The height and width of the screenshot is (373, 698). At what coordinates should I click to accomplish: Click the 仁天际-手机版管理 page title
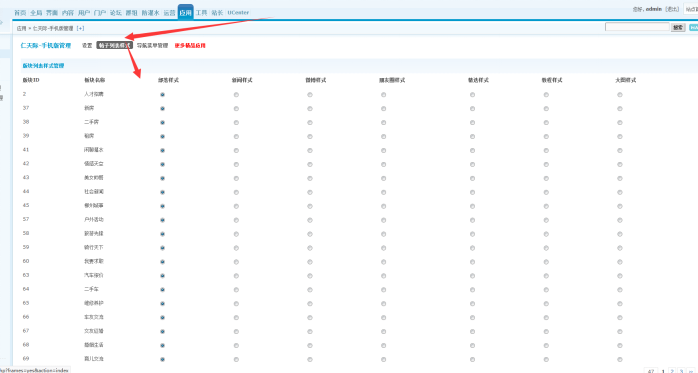[x=45, y=45]
